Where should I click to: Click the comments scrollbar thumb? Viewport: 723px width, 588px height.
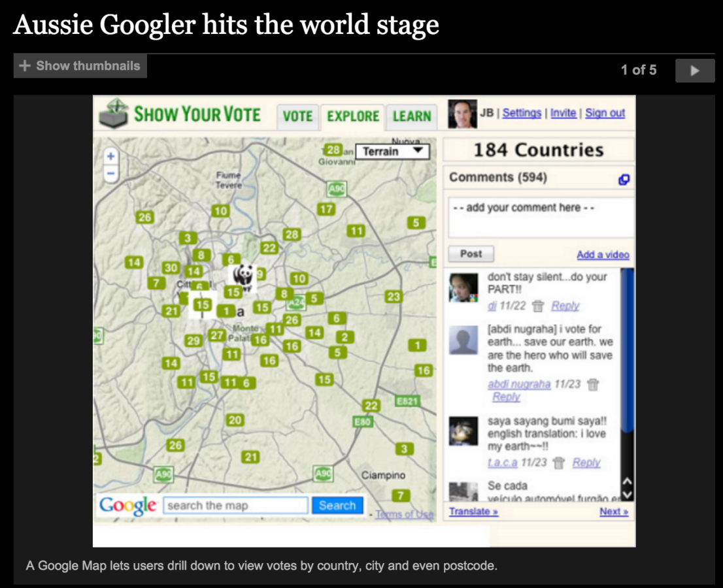[x=627, y=350]
